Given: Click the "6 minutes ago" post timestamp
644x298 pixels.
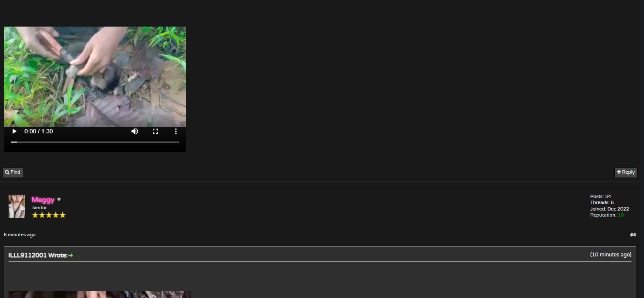Looking at the screenshot, I should tap(20, 235).
